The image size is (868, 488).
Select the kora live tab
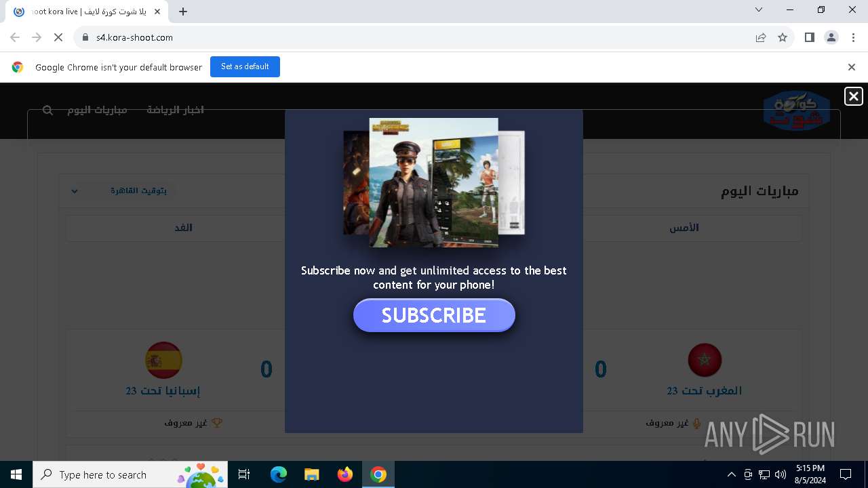tap(87, 12)
